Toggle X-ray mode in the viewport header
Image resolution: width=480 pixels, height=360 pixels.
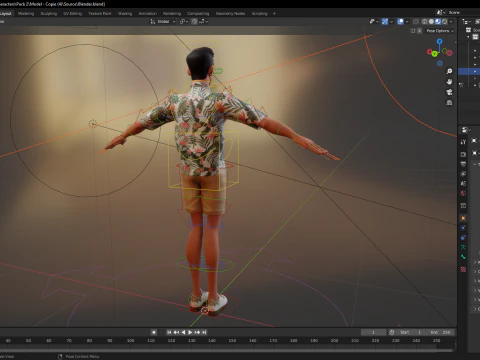[x=416, y=22]
